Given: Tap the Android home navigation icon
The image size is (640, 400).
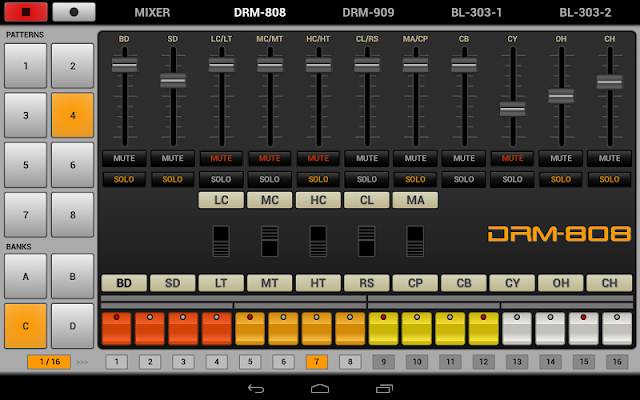Looking at the screenshot, I should [320, 389].
